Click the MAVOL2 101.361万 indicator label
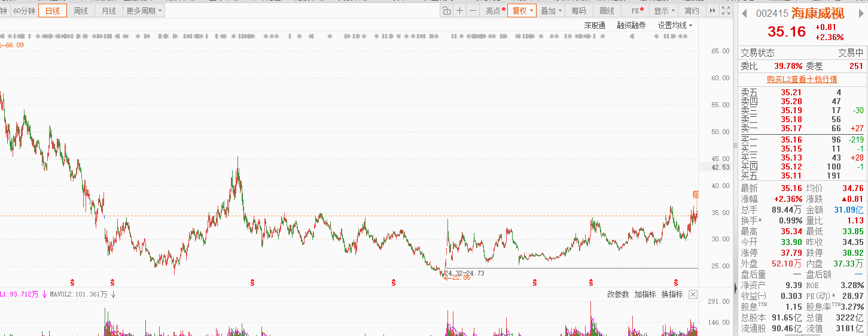 pyautogui.click(x=79, y=294)
